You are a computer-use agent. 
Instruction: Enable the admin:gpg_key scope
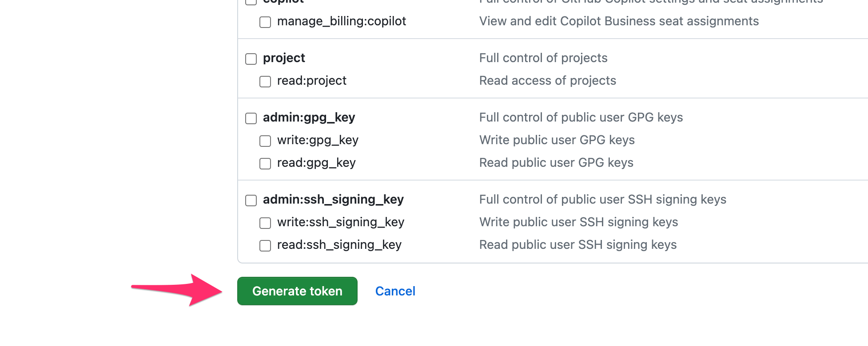pyautogui.click(x=251, y=118)
